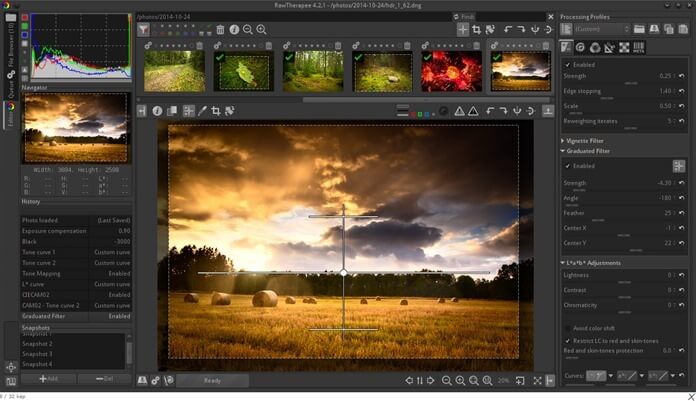Save processing profile icon
This screenshot has width=696, height=401.
tap(654, 29)
